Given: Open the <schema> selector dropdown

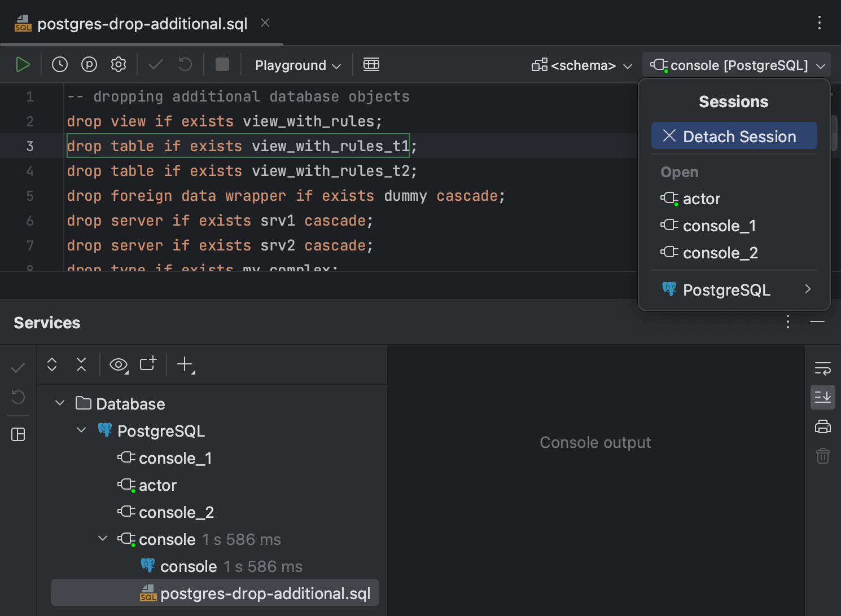Looking at the screenshot, I should coord(581,65).
